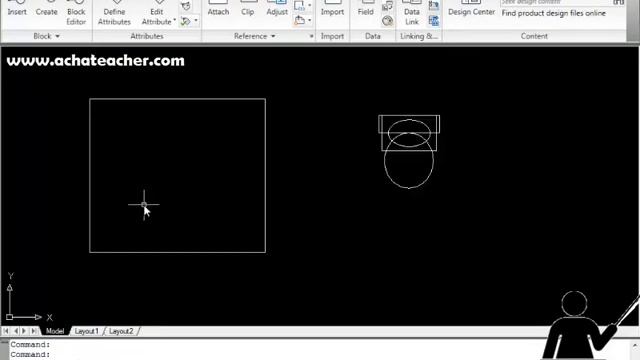This screenshot has width=640, height=360.
Task: Click the Data panel title
Action: click(x=373, y=36)
